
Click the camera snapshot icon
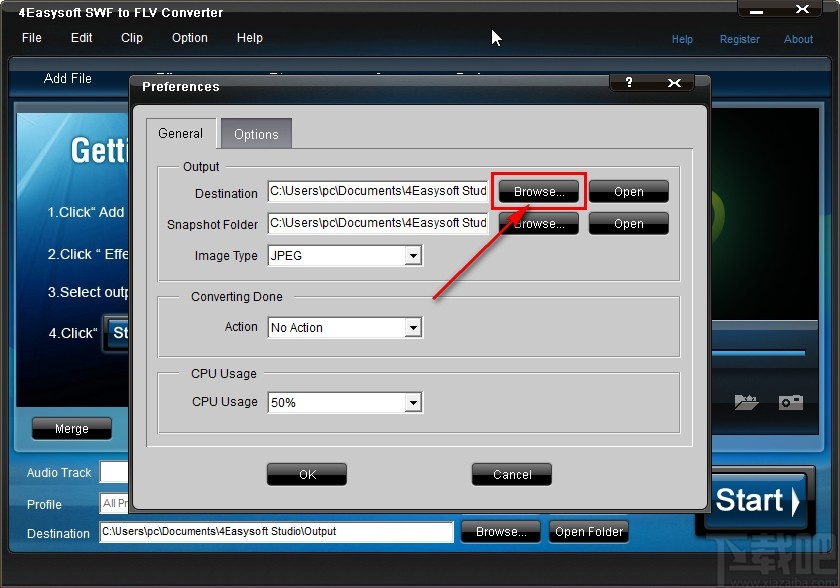pyautogui.click(x=791, y=402)
